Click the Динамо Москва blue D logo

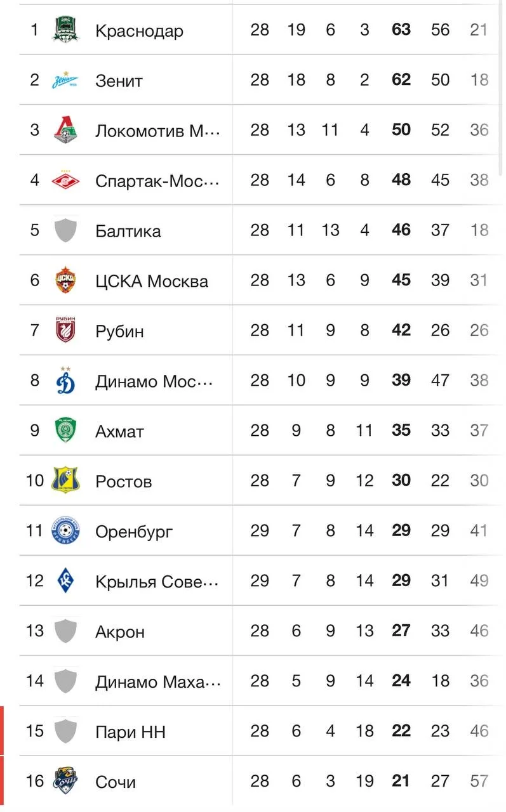coord(66,381)
